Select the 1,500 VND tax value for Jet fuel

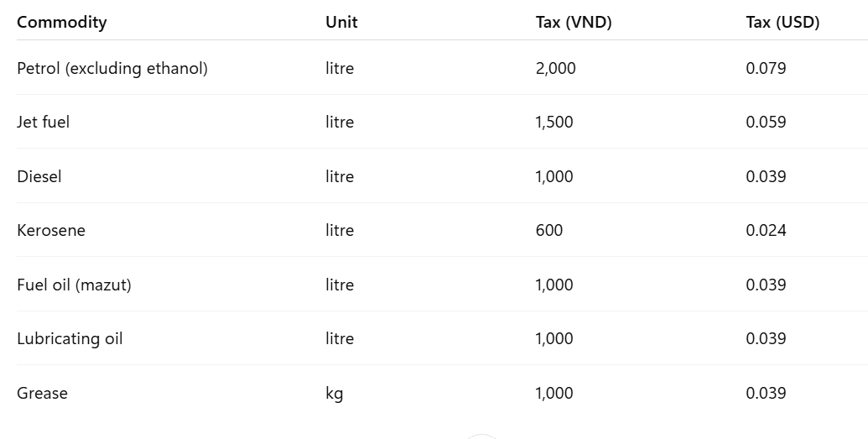point(554,123)
